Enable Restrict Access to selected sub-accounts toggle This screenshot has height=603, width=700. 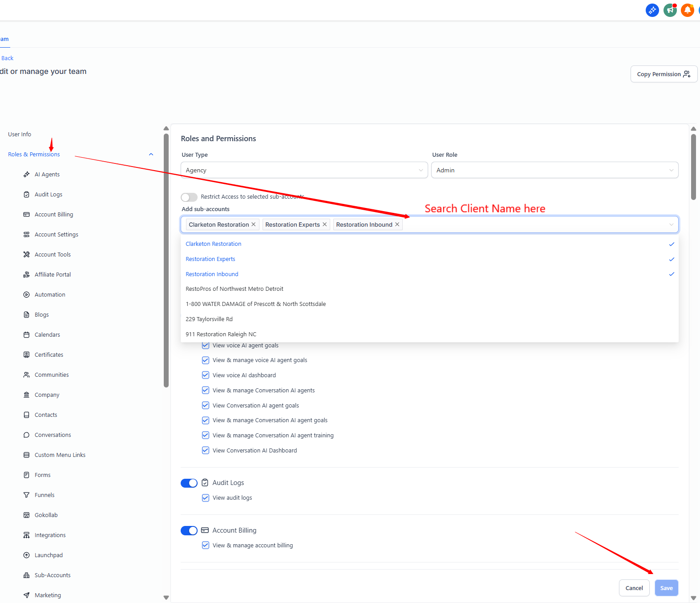coord(189,197)
